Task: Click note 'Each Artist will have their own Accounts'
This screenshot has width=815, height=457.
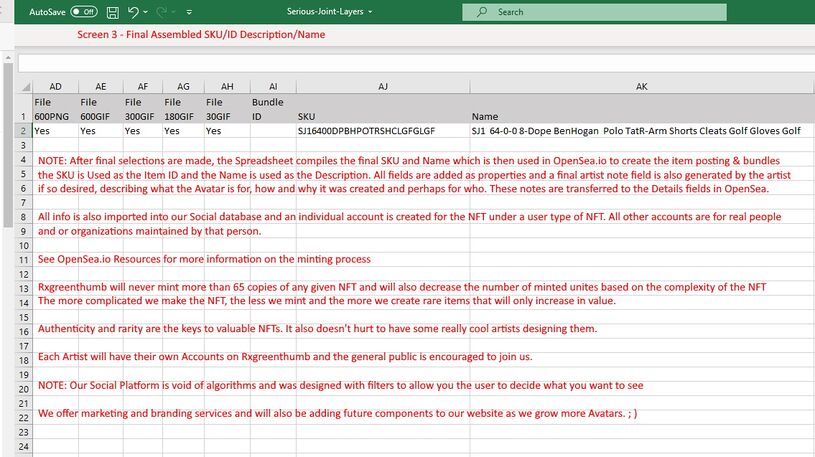Action: [285, 357]
